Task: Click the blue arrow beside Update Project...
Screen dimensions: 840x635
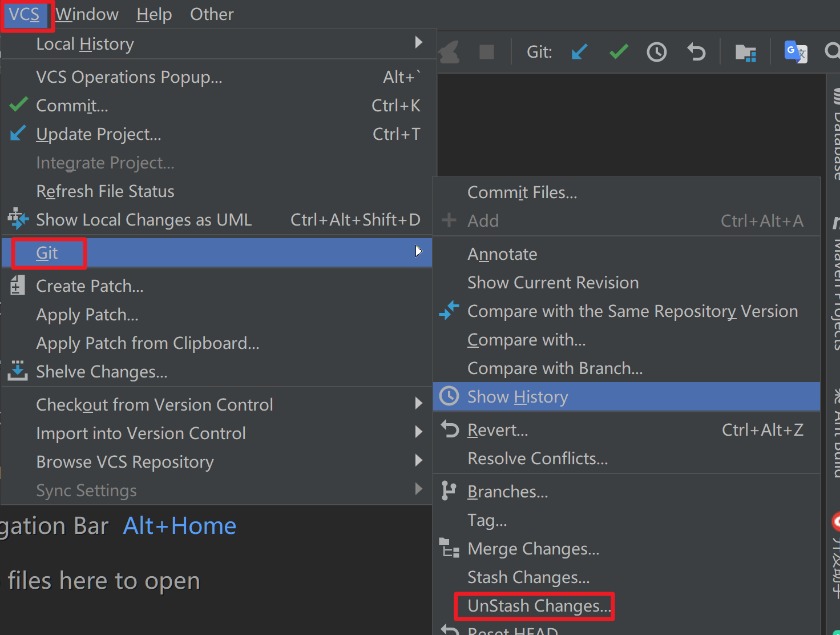Action: pos(18,133)
